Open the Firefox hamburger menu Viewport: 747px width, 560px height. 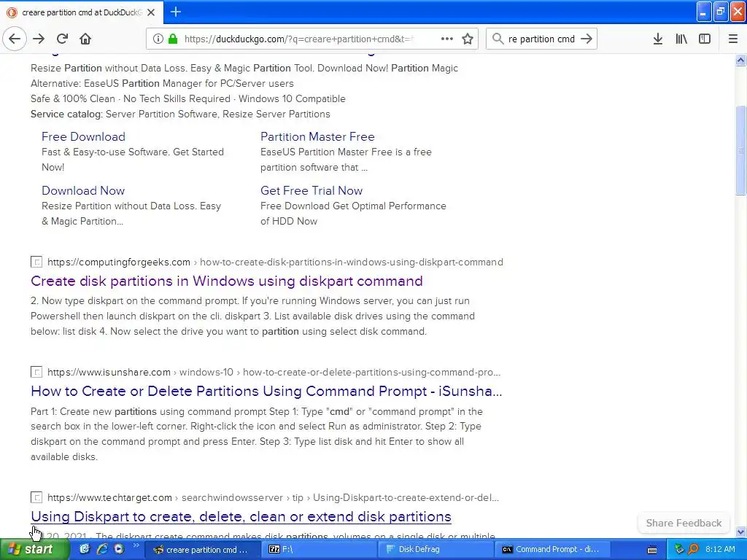coord(733,39)
